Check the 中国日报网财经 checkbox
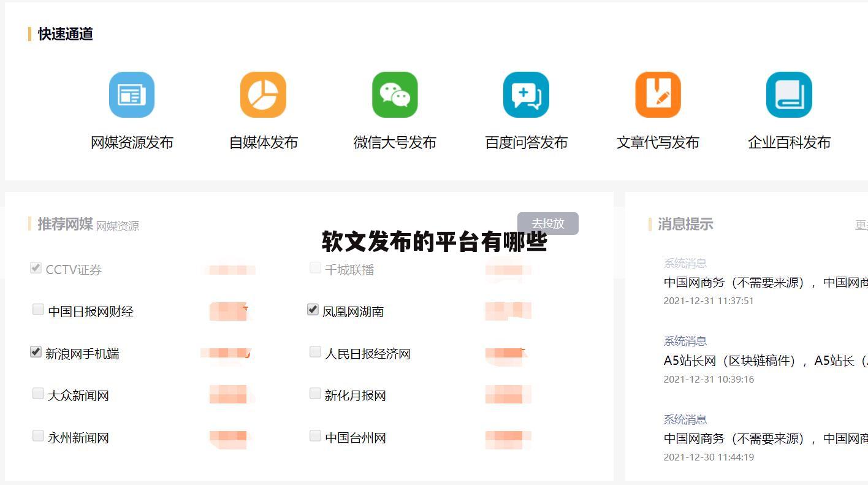This screenshot has width=868, height=485. [37, 309]
